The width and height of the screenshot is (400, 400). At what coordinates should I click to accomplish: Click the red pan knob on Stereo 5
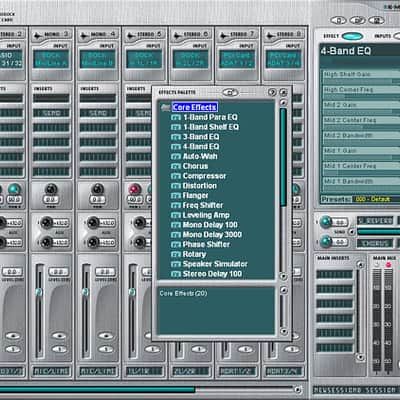coord(134,189)
